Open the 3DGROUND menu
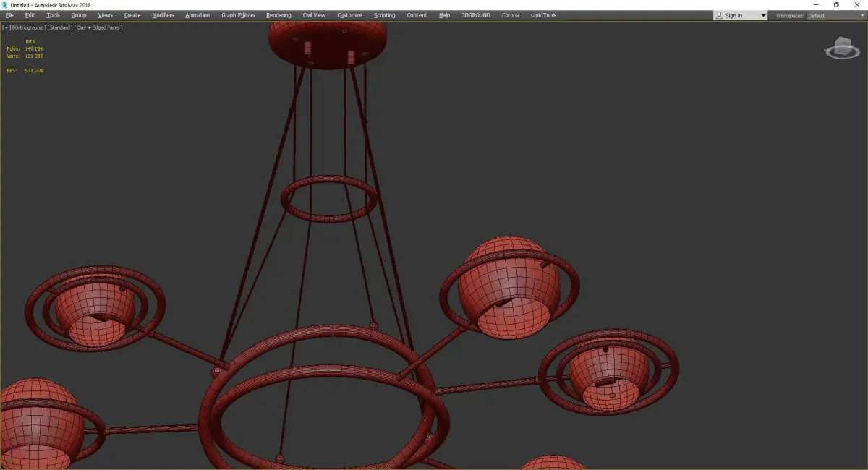The image size is (868, 470). [x=475, y=15]
